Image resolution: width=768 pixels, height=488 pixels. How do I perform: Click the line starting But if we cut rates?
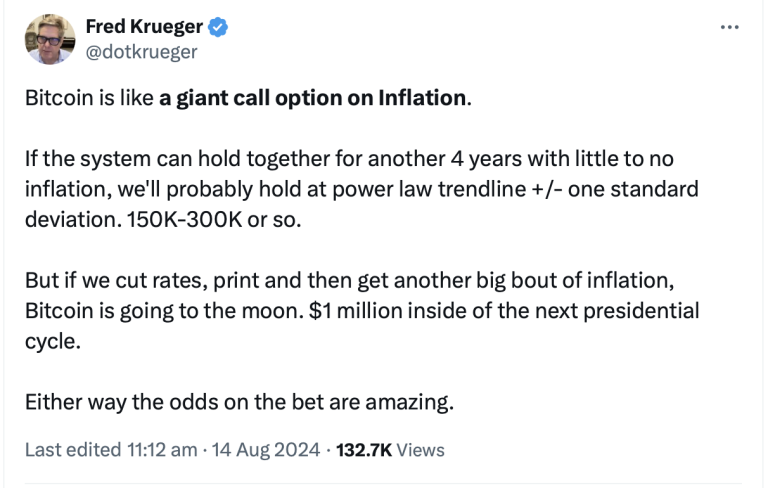[350, 281]
